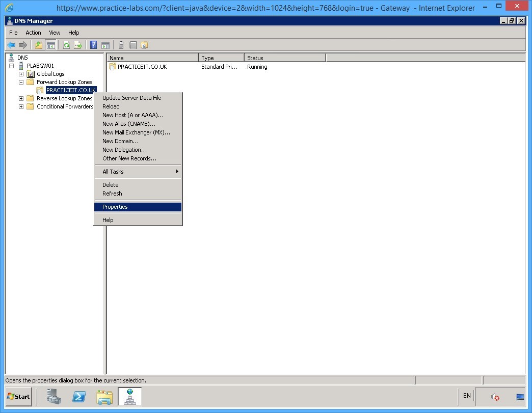Click the properties toolbar icon near Help
Viewport: 532px width, 413px height.
coord(106,45)
